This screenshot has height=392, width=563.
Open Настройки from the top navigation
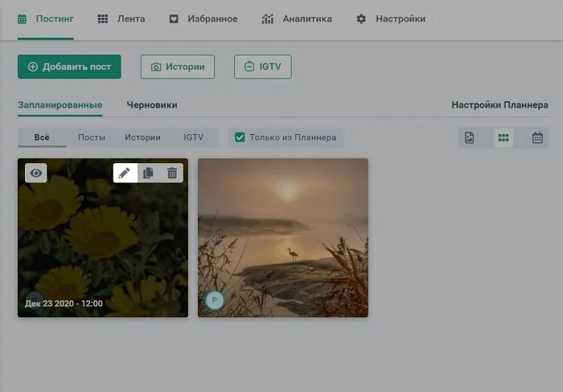[x=391, y=18]
